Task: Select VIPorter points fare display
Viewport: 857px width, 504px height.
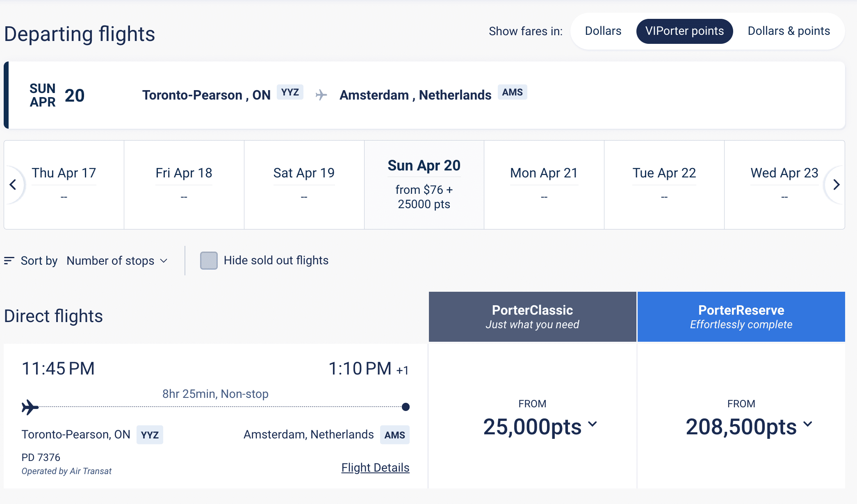Action: tap(684, 31)
